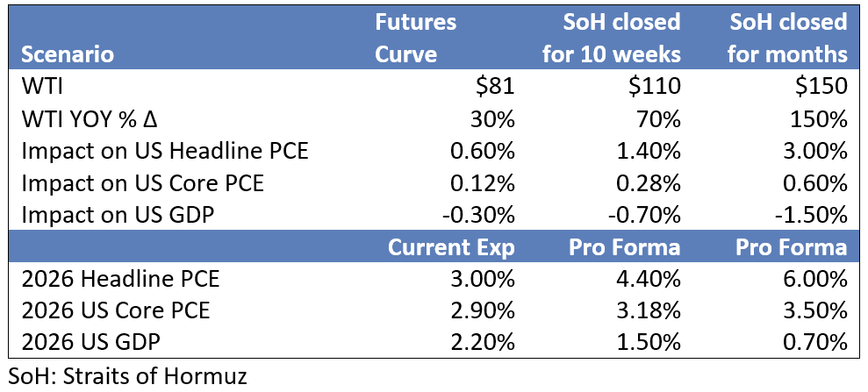
Task: Select the 'Impact on US GDP' row label
Action: (x=120, y=215)
